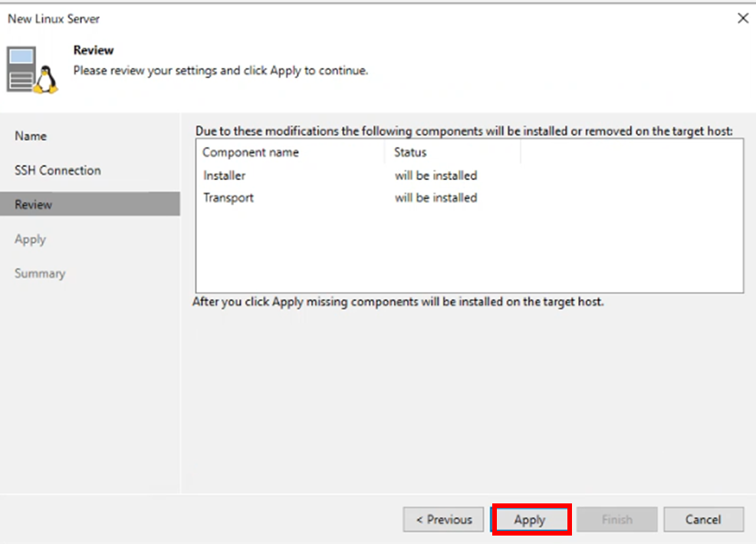Open the SSH Connection step
This screenshot has width=756, height=544.
58,170
